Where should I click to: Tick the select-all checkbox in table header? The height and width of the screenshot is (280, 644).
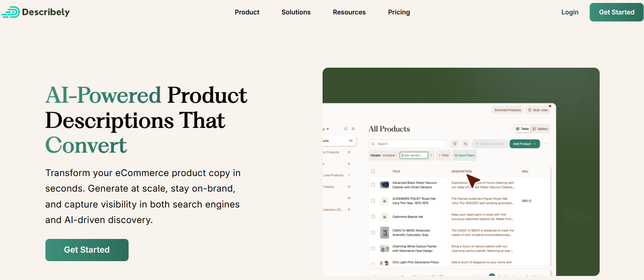[x=373, y=171]
